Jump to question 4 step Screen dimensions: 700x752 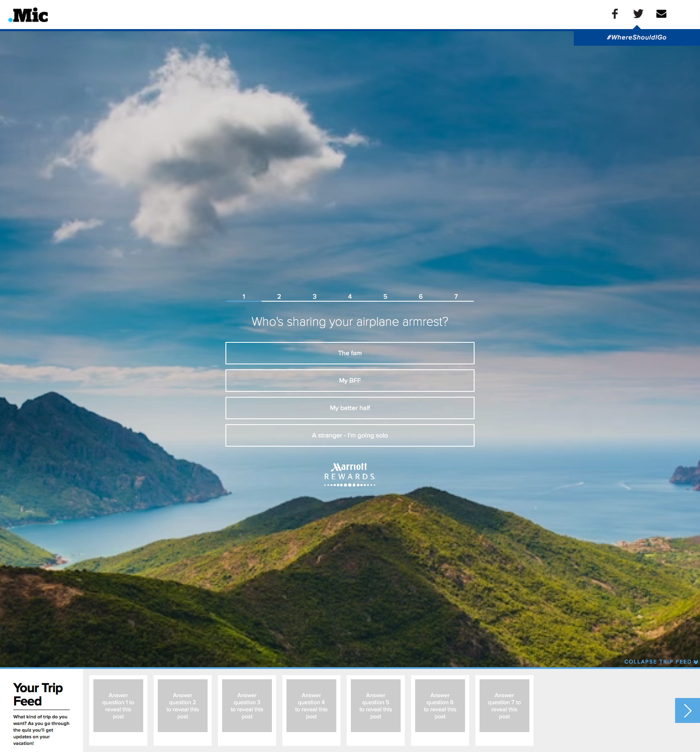coord(350,296)
